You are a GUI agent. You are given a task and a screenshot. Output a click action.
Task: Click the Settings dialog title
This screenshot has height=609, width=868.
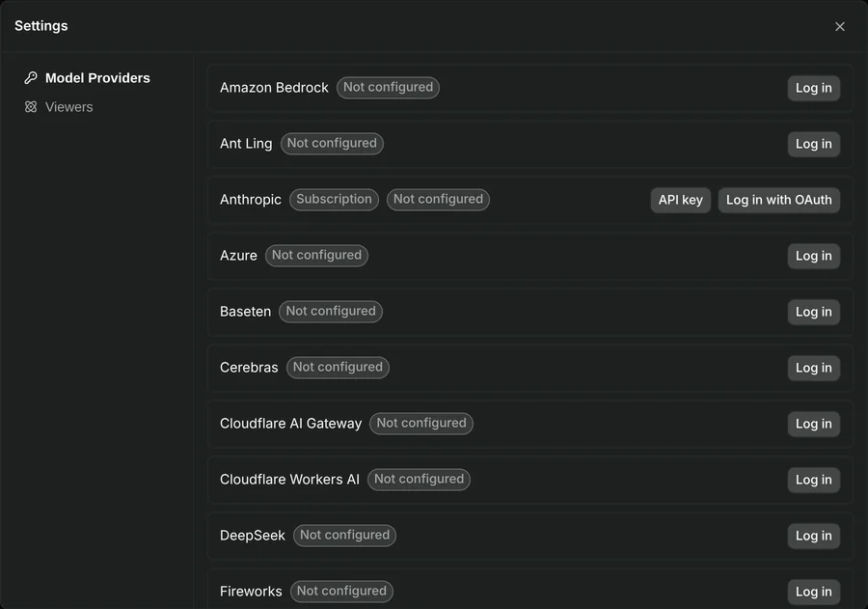[x=41, y=26]
